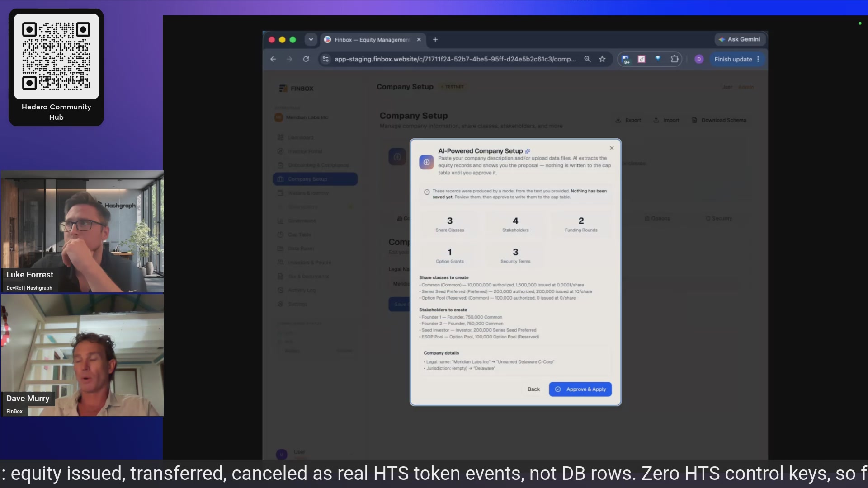
Task: Click Download Schema on Company Setup page
Action: (x=719, y=120)
